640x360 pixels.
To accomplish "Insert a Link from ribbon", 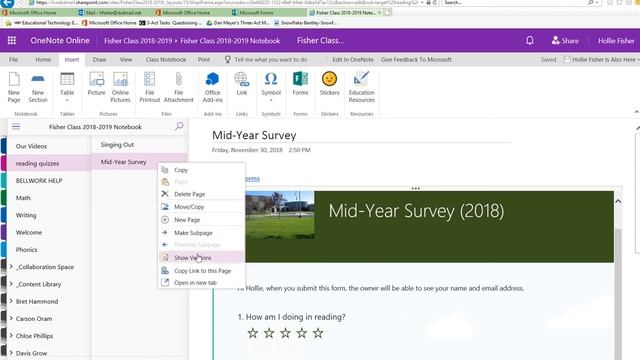I will (x=242, y=84).
